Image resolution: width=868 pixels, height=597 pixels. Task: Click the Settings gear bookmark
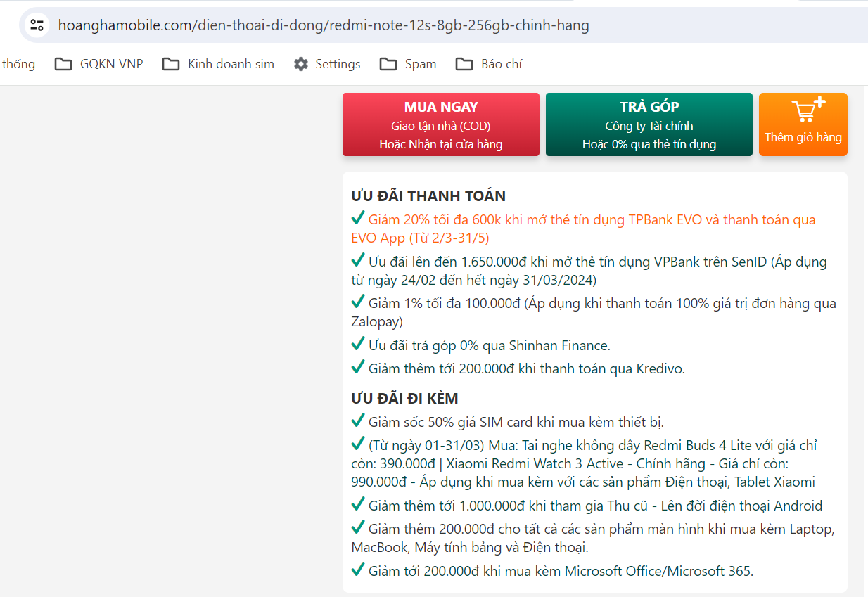coord(327,64)
